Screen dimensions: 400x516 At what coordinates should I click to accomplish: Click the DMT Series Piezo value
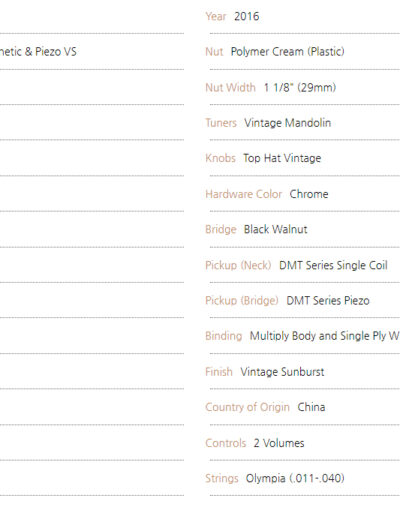click(x=328, y=301)
